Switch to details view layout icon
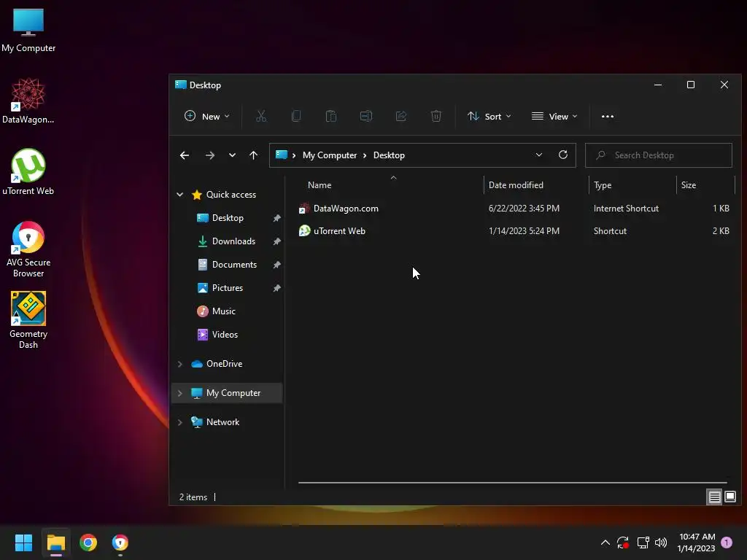Screen dimensions: 747x560 [715, 497]
